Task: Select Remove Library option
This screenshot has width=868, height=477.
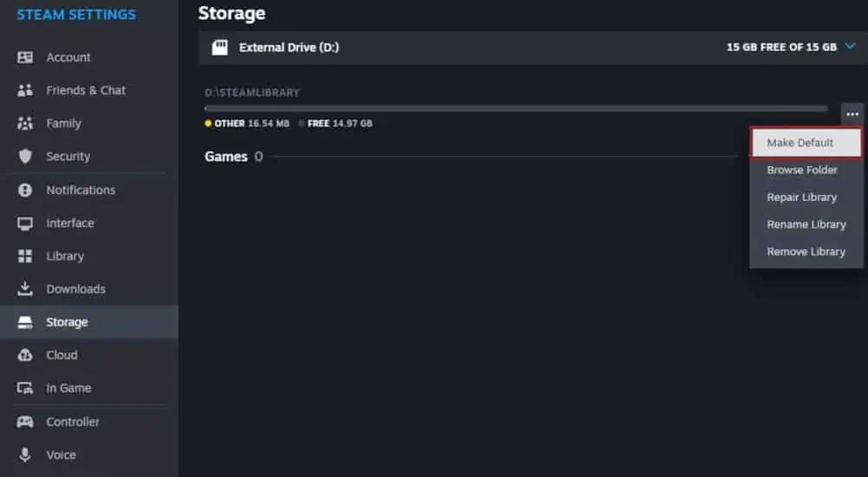Action: (806, 251)
